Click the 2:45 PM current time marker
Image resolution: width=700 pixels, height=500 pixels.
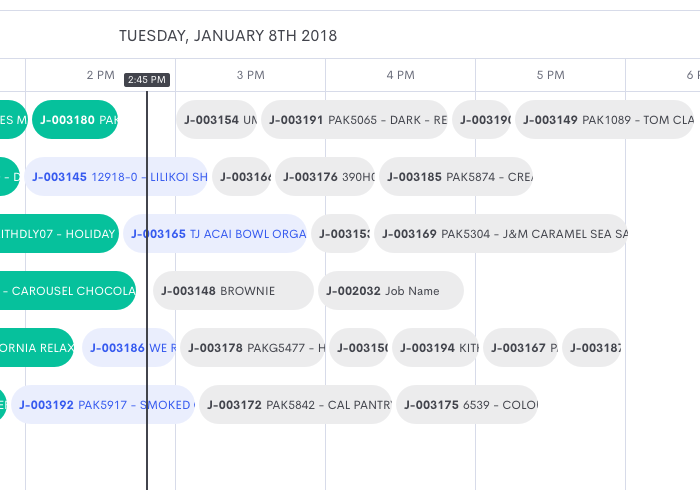pos(146,80)
